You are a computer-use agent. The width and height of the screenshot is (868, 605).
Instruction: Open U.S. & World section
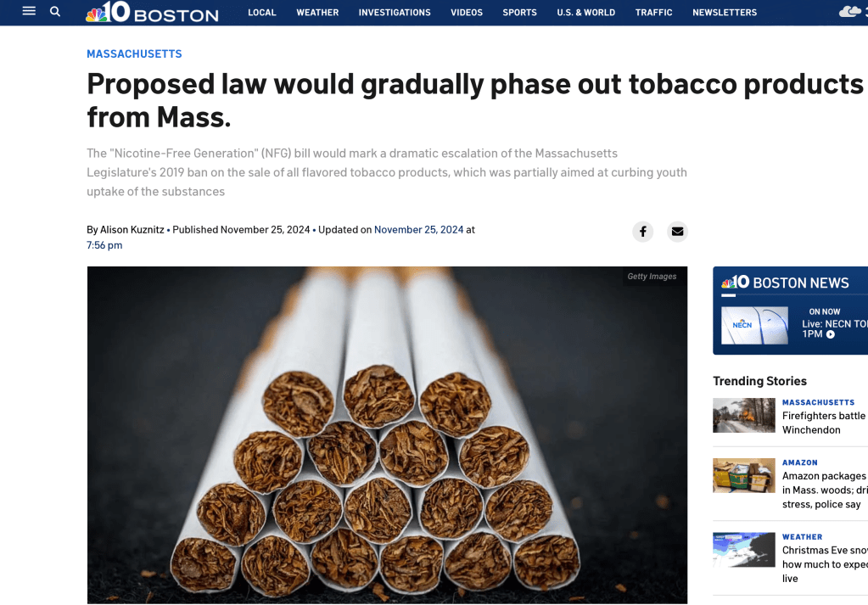point(585,13)
